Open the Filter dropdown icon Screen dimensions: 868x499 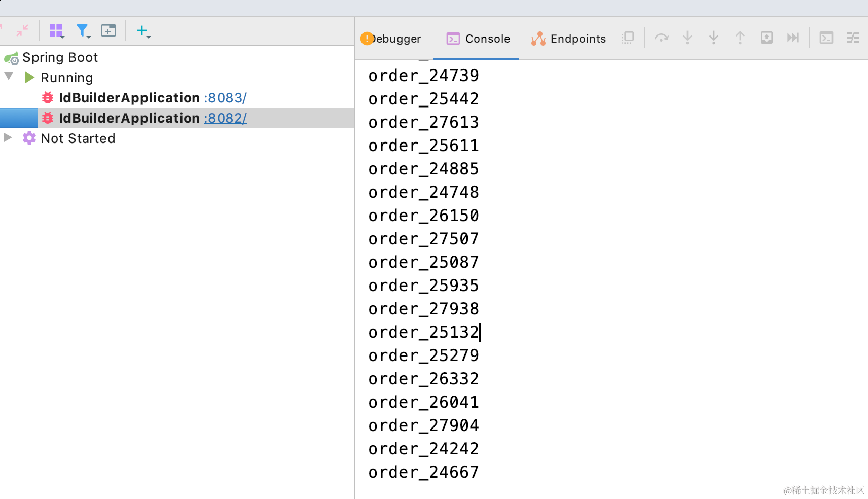[x=83, y=31]
